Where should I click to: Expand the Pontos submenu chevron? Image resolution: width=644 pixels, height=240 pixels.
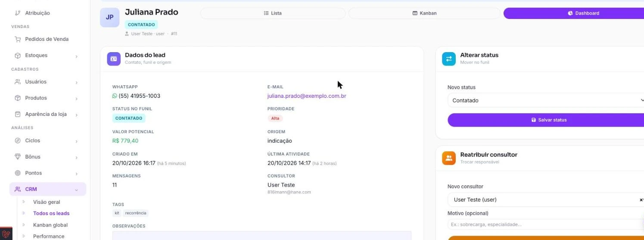click(x=76, y=174)
